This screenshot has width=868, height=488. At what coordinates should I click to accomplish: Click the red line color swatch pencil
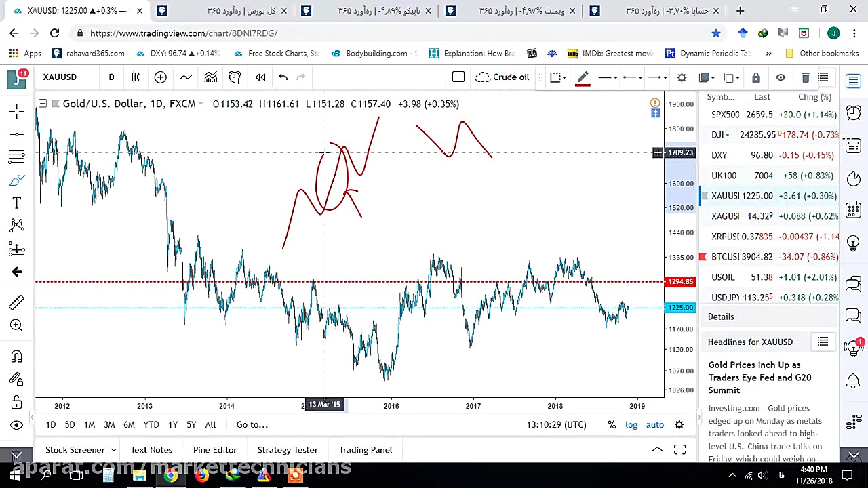[x=583, y=77]
